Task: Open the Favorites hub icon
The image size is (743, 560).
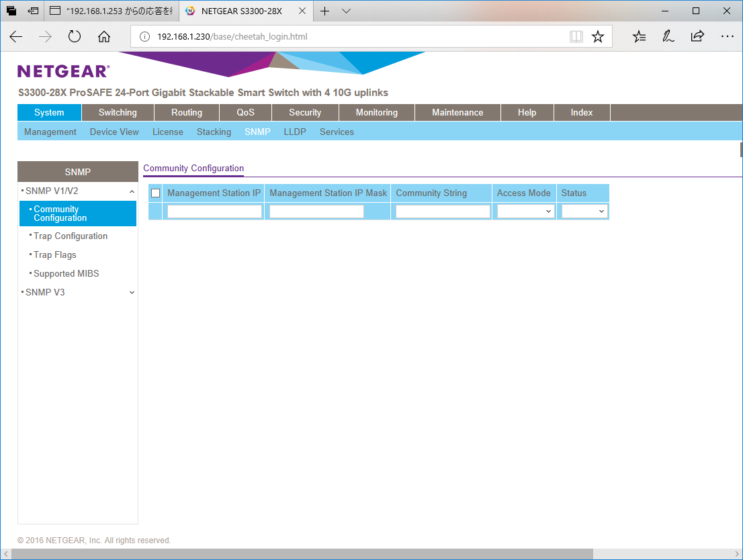Action: point(640,36)
